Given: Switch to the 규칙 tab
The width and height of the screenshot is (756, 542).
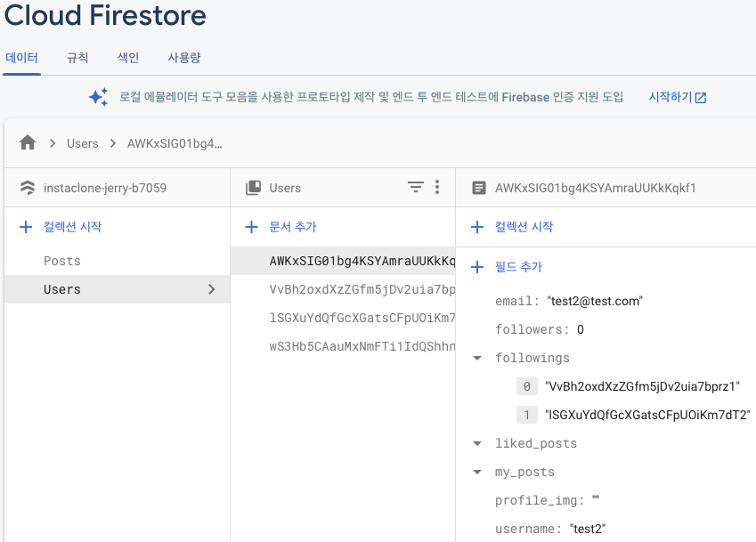Looking at the screenshot, I should click(77, 58).
